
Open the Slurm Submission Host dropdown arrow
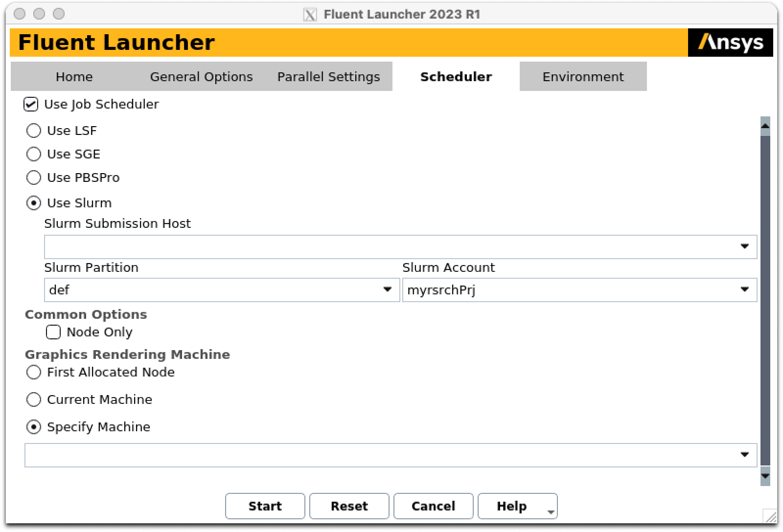(x=744, y=246)
